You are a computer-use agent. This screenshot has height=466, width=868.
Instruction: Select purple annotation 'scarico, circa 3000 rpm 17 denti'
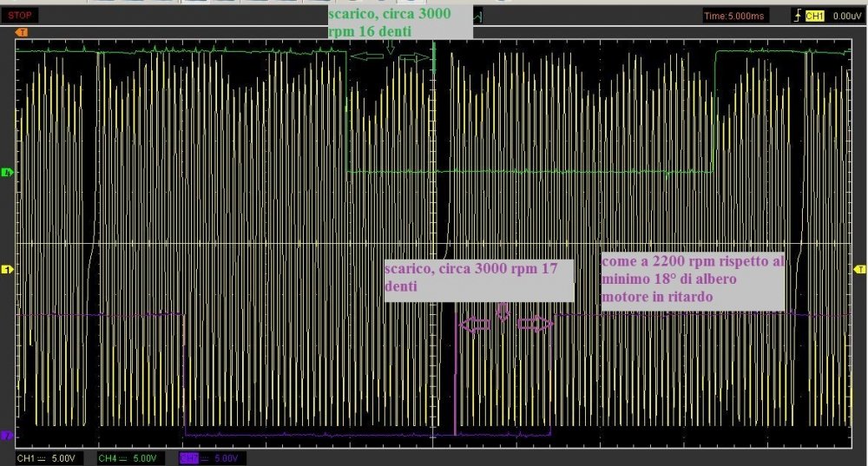pos(479,278)
